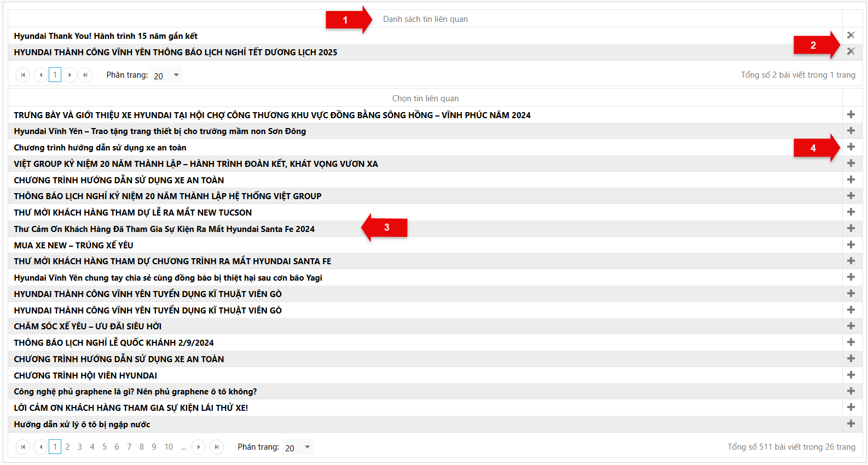Show more page numbers via ellipsis
Screen dimensions: 868x465
[x=184, y=447]
